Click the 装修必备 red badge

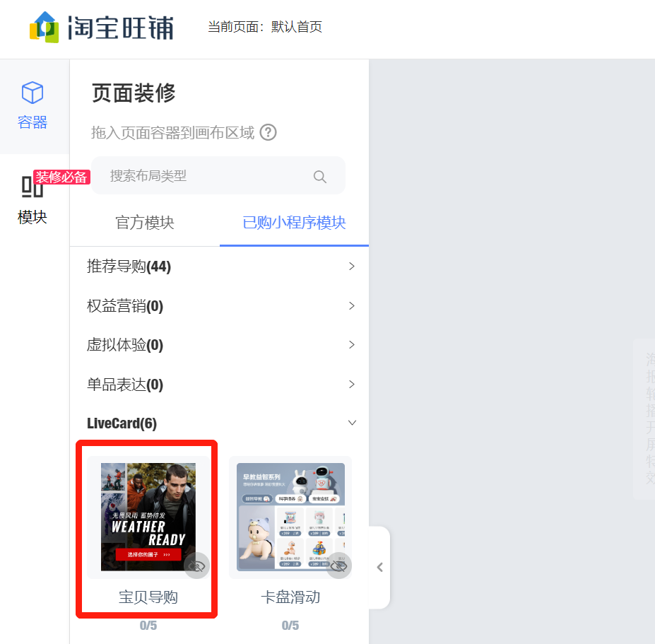(61, 177)
